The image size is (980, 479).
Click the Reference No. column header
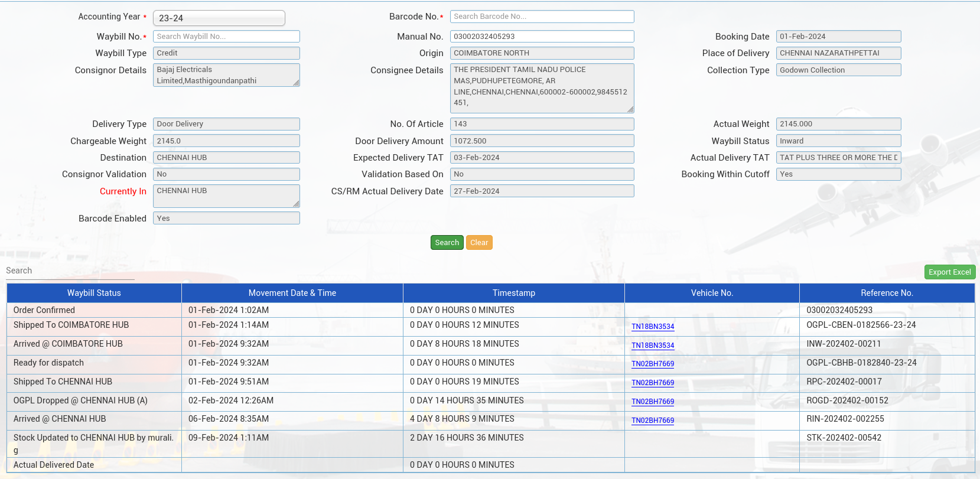(x=886, y=293)
